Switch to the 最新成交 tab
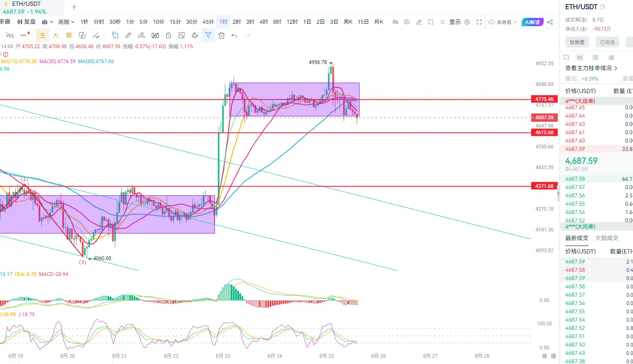This screenshot has width=633, height=364. [577, 238]
